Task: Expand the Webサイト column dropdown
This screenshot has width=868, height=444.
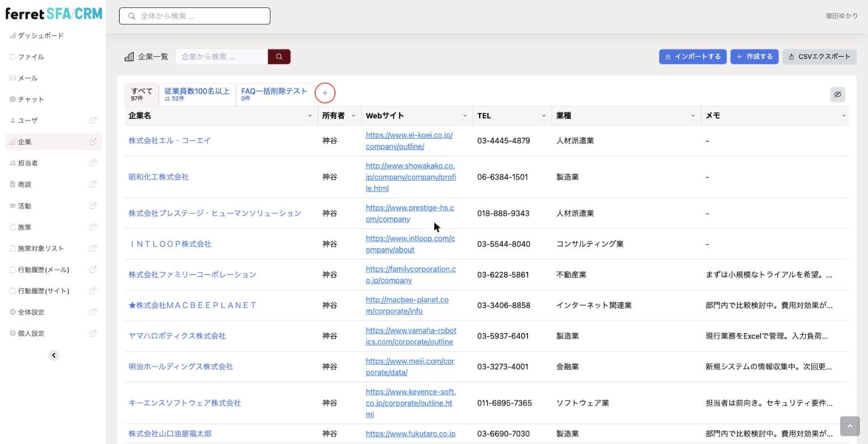Action: [465, 116]
